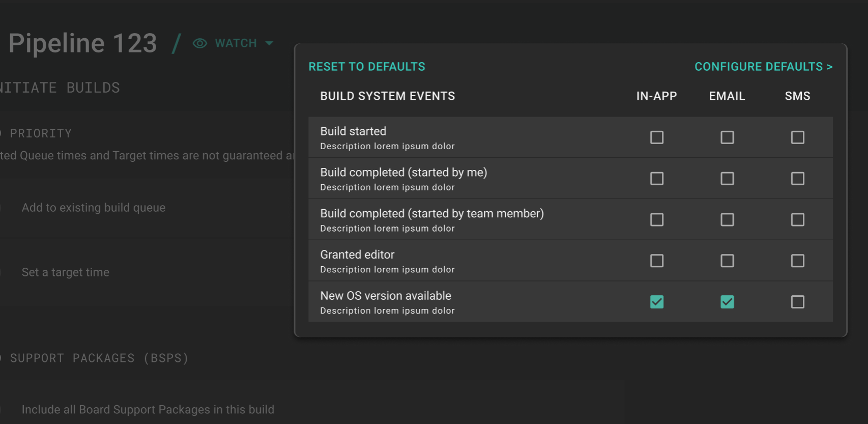
Task: Enable Email for Build started
Action: (x=727, y=137)
